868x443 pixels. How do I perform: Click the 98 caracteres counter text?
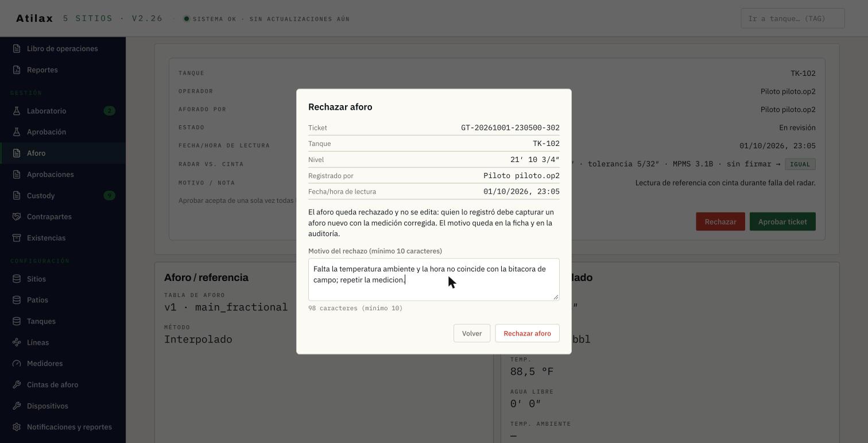[355, 309]
